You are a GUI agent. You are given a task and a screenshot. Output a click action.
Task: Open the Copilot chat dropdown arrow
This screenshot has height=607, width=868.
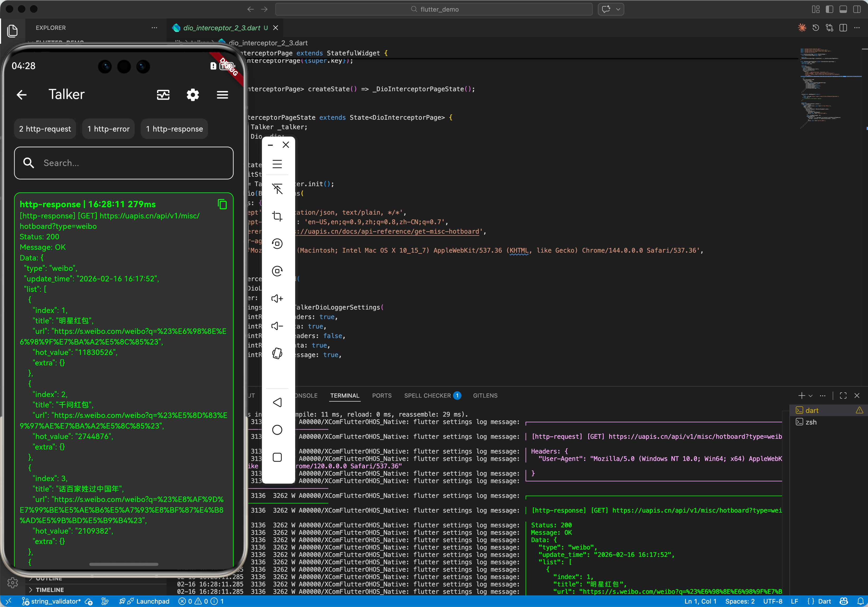tap(618, 9)
